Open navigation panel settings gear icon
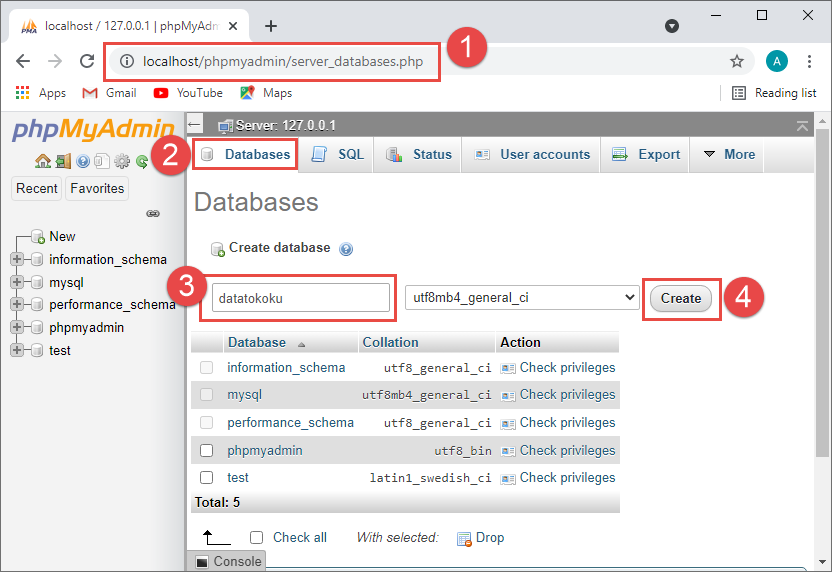The height and width of the screenshot is (572, 832). (x=122, y=161)
